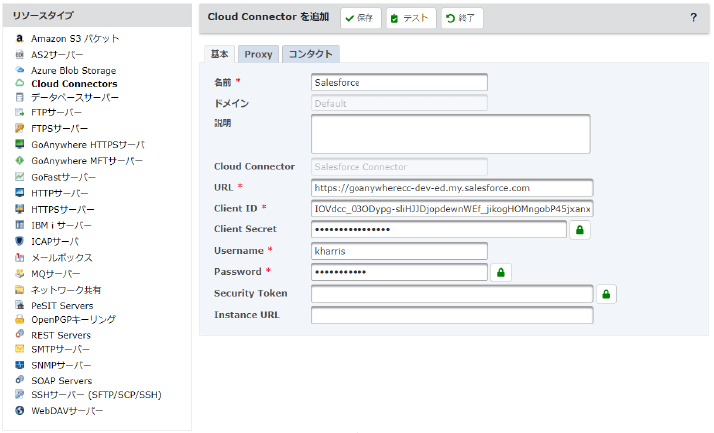This screenshot has height=433, width=714.
Task: Click the disabled ドメイン Default field
Action: 399,103
